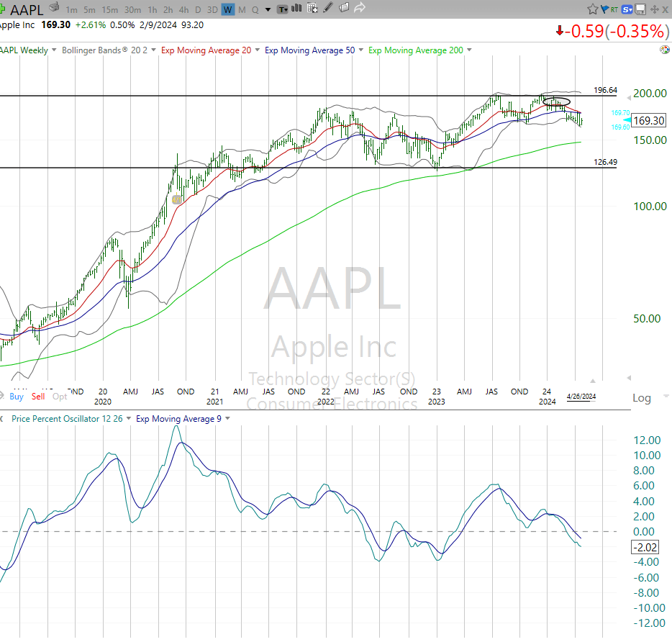The width and height of the screenshot is (672, 642).
Task: Click the Buy button
Action: point(16,396)
